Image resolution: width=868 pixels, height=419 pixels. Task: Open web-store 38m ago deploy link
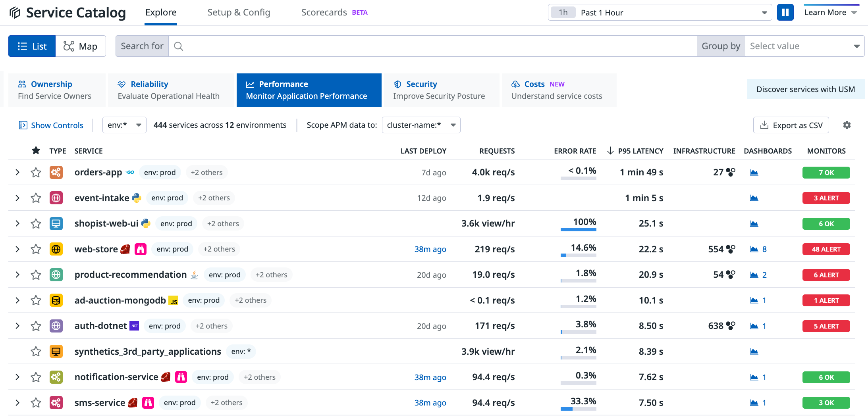430,249
